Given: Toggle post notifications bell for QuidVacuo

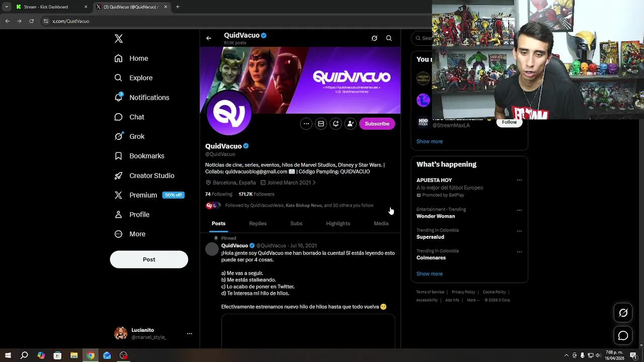Looking at the screenshot, I should click(x=336, y=124).
